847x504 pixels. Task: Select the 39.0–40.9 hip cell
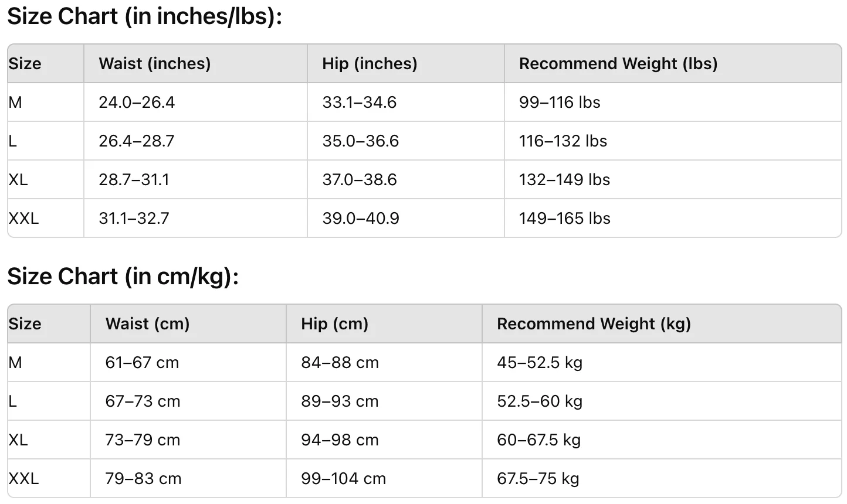pos(360,218)
